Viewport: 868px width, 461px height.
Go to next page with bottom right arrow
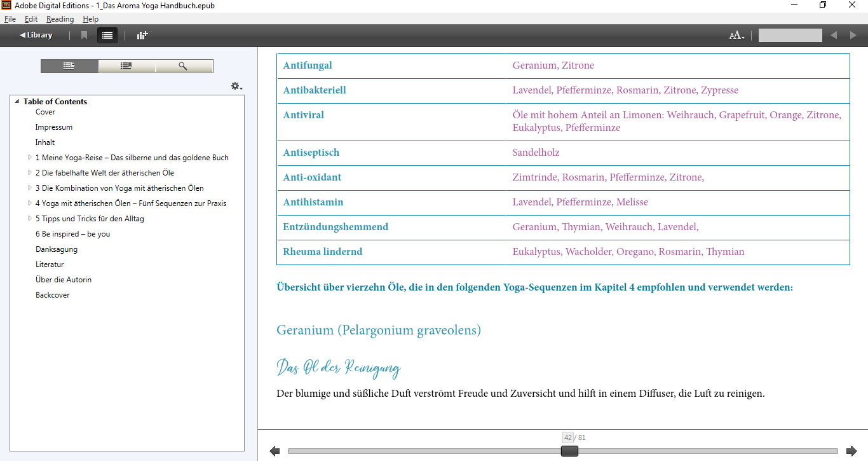pyautogui.click(x=851, y=451)
